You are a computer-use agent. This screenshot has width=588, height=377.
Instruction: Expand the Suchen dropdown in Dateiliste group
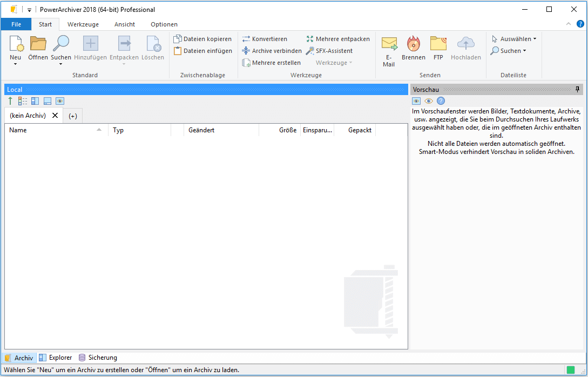pyautogui.click(x=509, y=51)
